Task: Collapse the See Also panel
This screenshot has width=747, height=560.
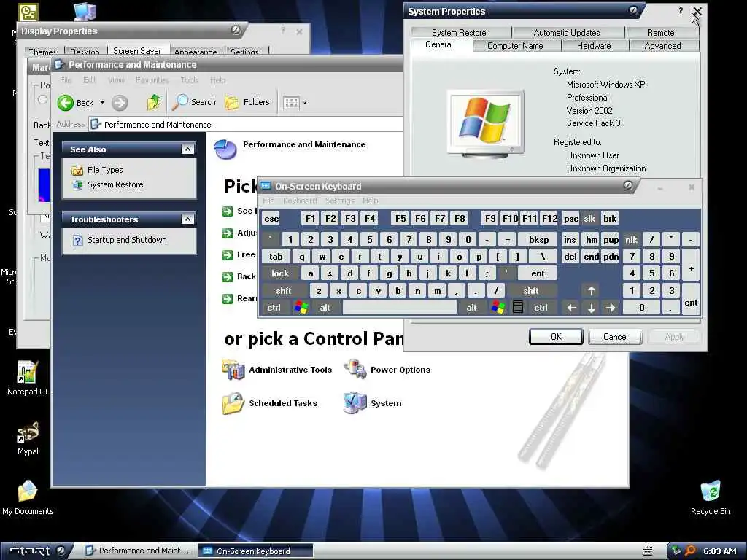Action: (x=187, y=149)
